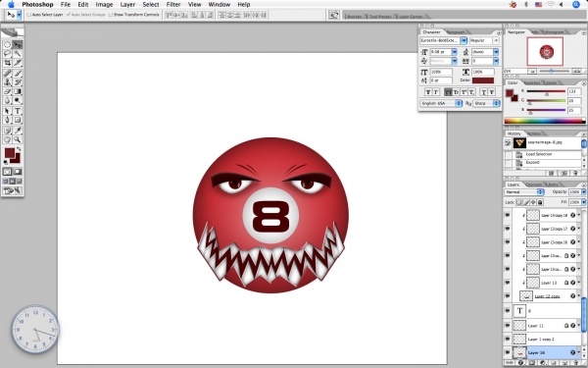Click the Character panel text Color swatch
This screenshot has height=368, width=588.
pyautogui.click(x=483, y=80)
